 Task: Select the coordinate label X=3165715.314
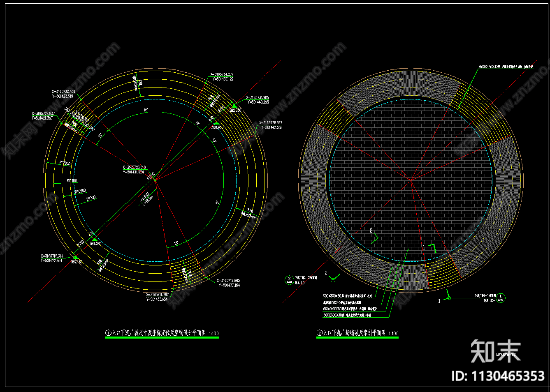(x=52, y=256)
